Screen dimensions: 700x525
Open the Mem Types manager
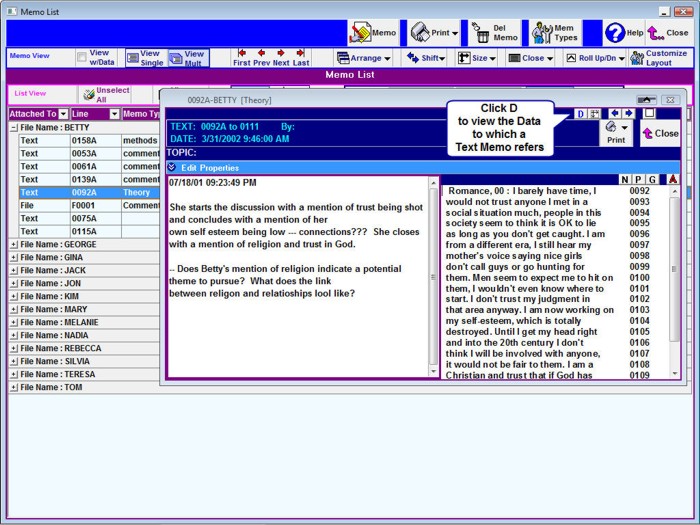[554, 33]
